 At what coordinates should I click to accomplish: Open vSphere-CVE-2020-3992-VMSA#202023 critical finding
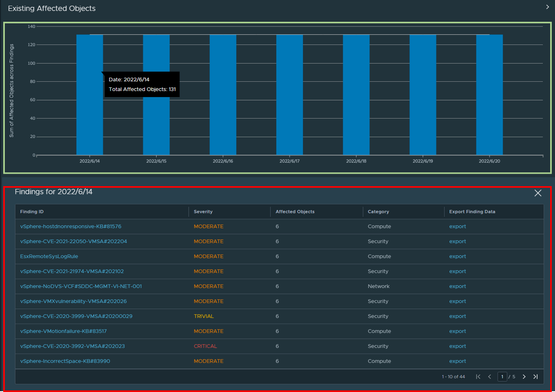(73, 346)
